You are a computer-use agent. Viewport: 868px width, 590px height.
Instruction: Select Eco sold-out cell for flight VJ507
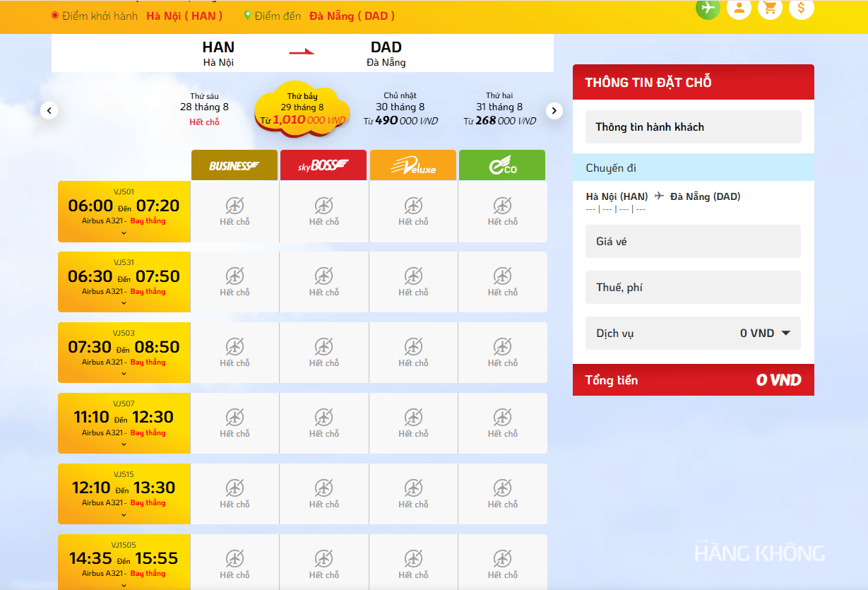coord(503,423)
